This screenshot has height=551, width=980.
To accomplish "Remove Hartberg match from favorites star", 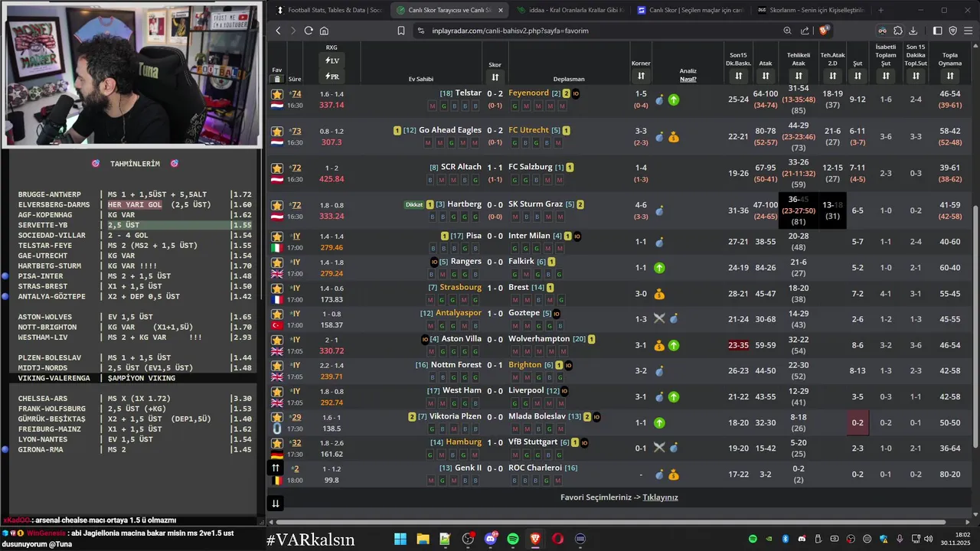I will click(276, 206).
